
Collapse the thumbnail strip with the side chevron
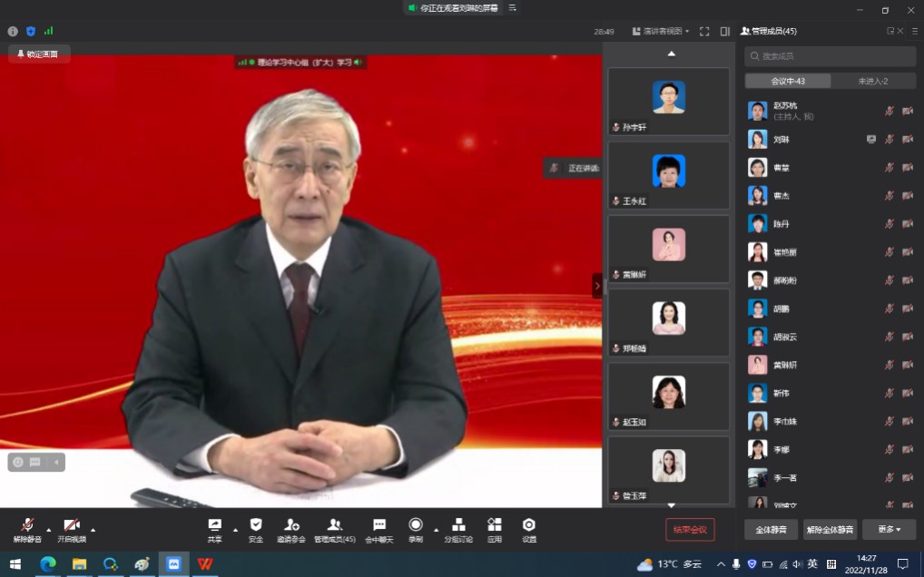point(597,286)
